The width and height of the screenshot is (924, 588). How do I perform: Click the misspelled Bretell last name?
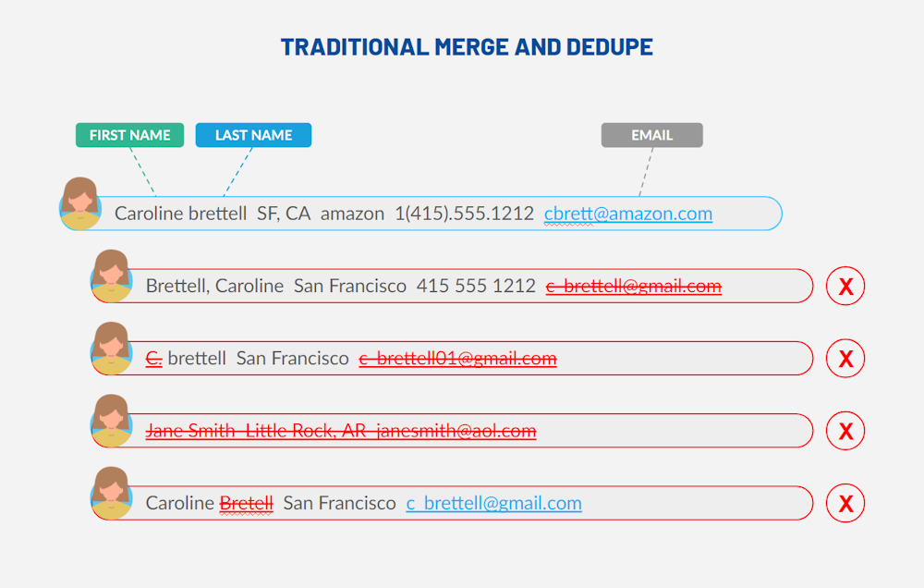(246, 503)
